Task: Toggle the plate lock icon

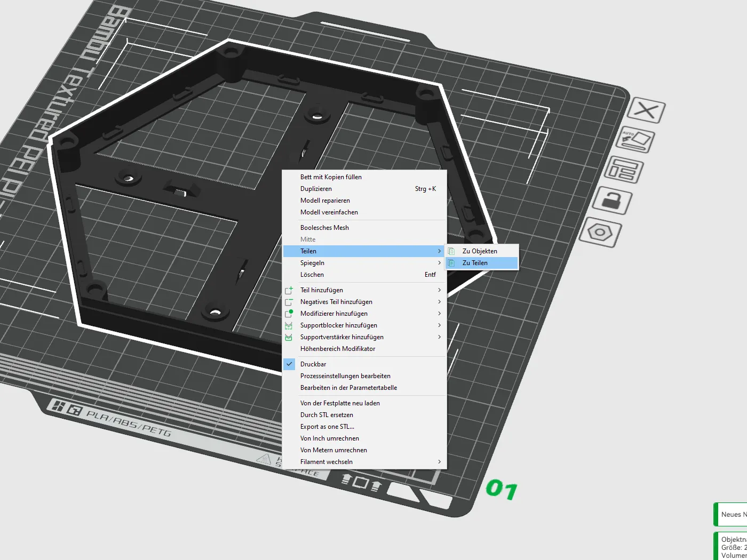Action: [612, 201]
